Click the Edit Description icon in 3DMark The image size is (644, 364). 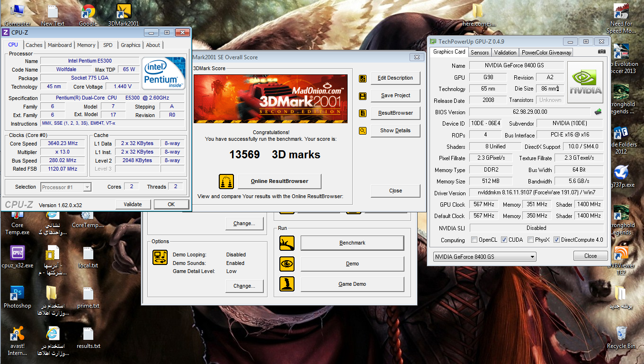point(363,78)
